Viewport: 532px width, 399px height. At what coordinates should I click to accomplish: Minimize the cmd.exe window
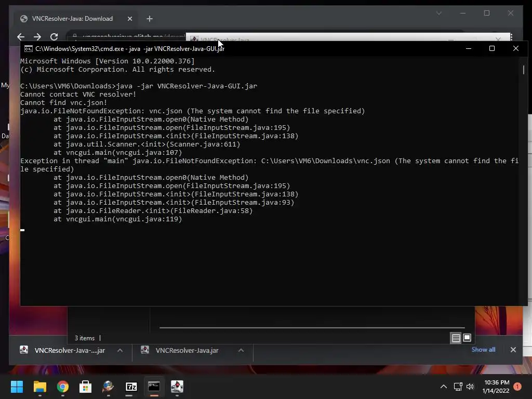pos(469,48)
